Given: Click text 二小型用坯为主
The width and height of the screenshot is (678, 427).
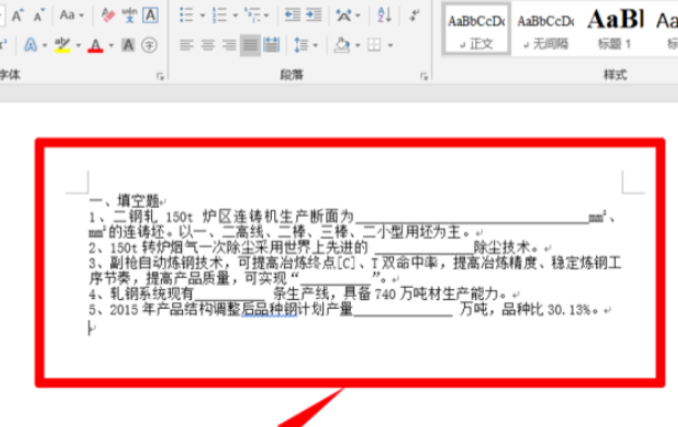Looking at the screenshot, I should click(411, 232).
